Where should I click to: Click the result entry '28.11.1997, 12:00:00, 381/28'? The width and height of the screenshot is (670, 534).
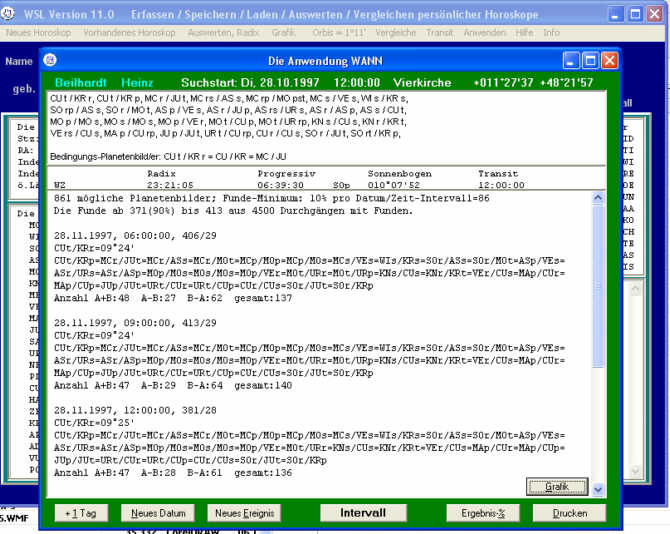point(135,410)
